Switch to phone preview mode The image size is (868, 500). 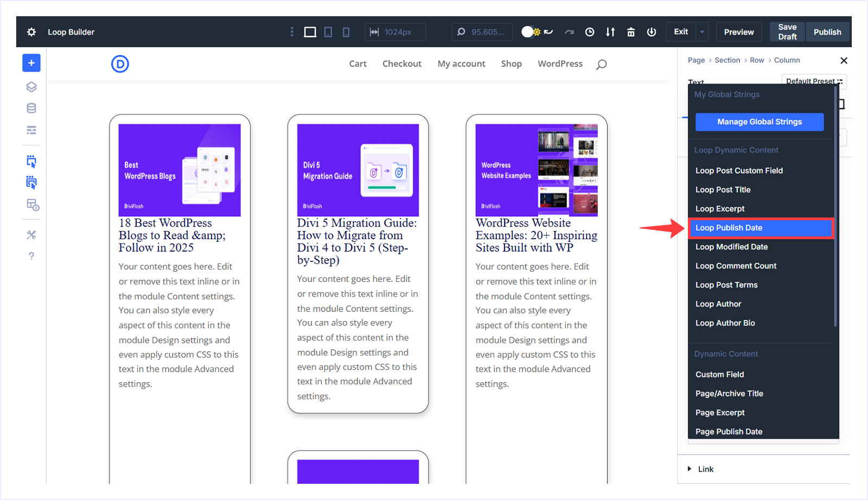pyautogui.click(x=346, y=32)
